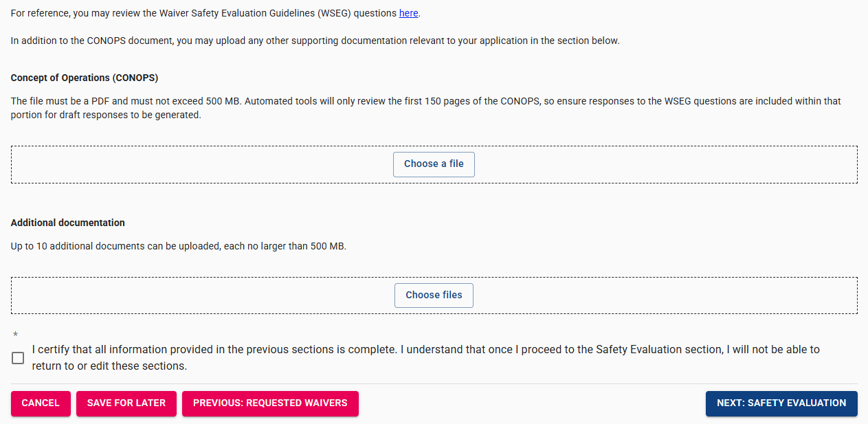Click the 'For reference, you may review' sentence
This screenshot has height=424, width=868.
(x=204, y=13)
